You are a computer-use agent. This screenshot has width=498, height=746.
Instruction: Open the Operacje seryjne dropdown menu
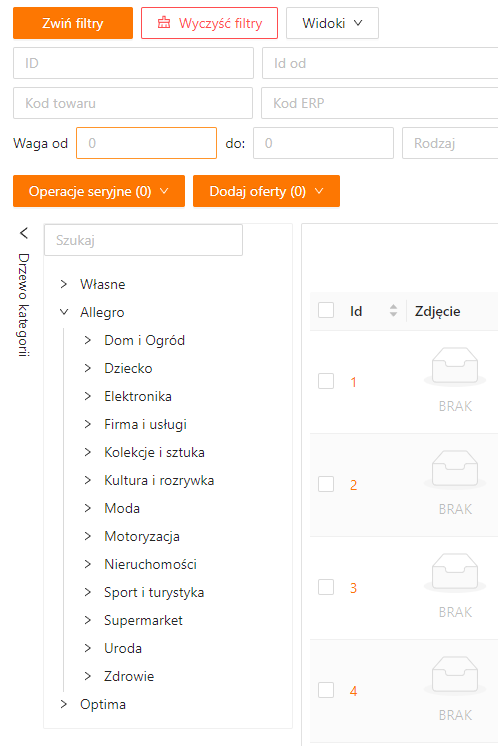tap(99, 191)
